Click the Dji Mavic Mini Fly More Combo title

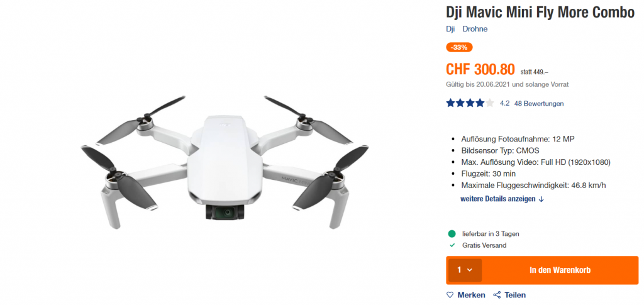540,13
